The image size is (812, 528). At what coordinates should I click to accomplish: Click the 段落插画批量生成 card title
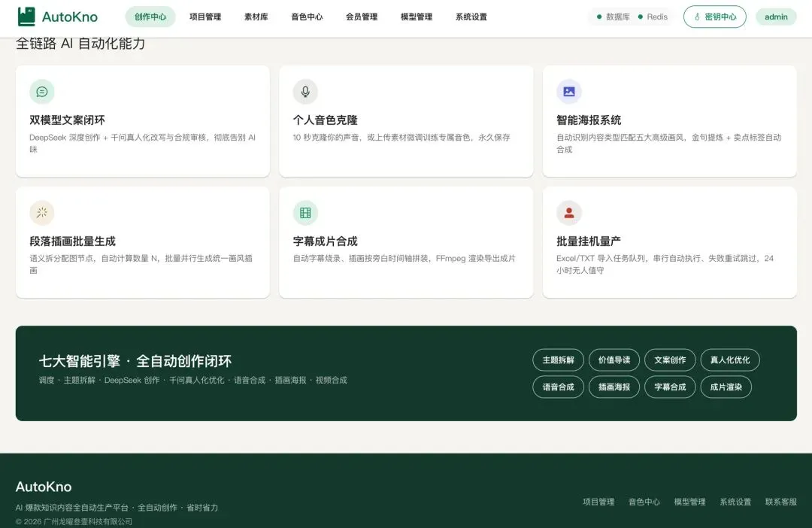(72, 241)
